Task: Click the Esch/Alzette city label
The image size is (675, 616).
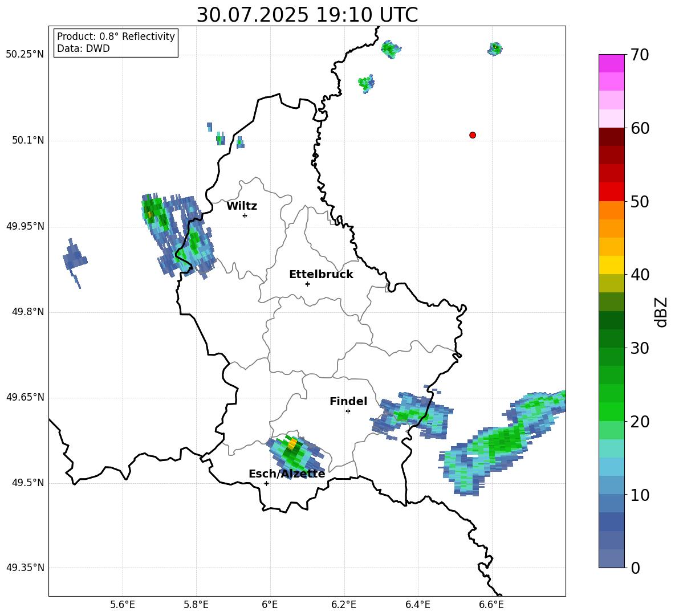Action: (x=287, y=474)
